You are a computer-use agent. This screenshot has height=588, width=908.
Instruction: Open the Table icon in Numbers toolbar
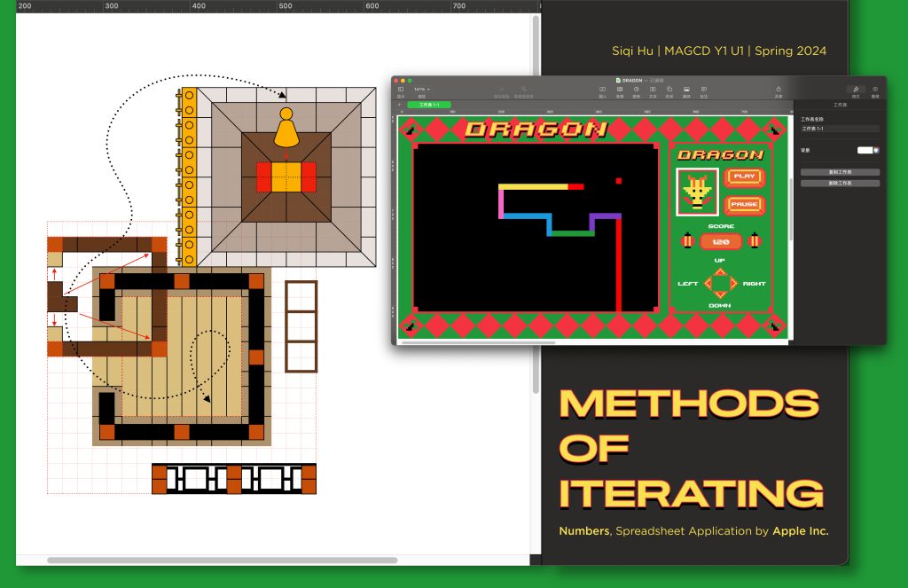[620, 90]
